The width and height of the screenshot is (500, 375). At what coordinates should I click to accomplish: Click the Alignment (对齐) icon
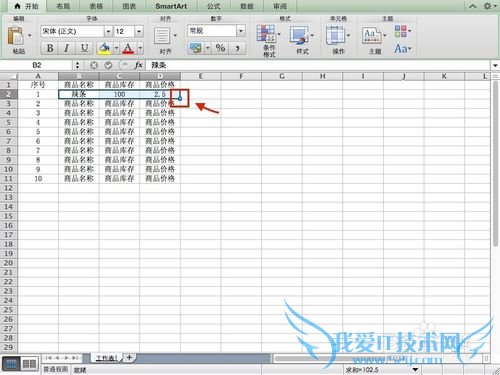pos(162,36)
